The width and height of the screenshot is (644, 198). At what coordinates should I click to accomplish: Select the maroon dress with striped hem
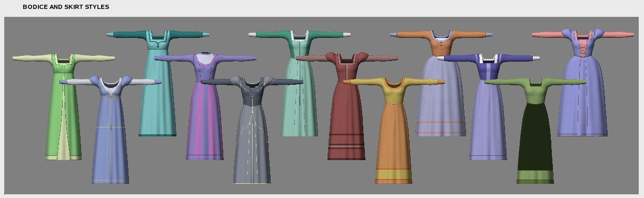pyautogui.click(x=346, y=106)
